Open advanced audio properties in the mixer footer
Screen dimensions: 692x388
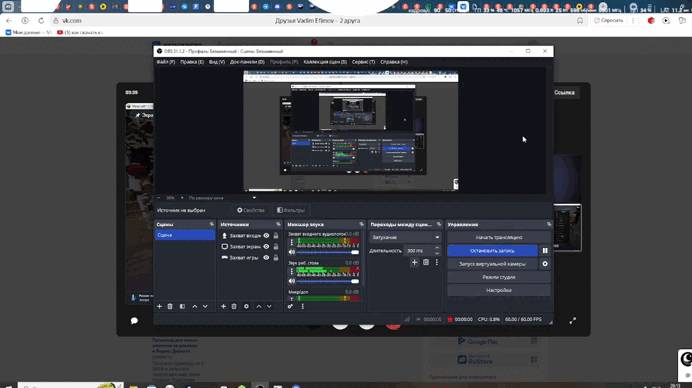pos(290,306)
